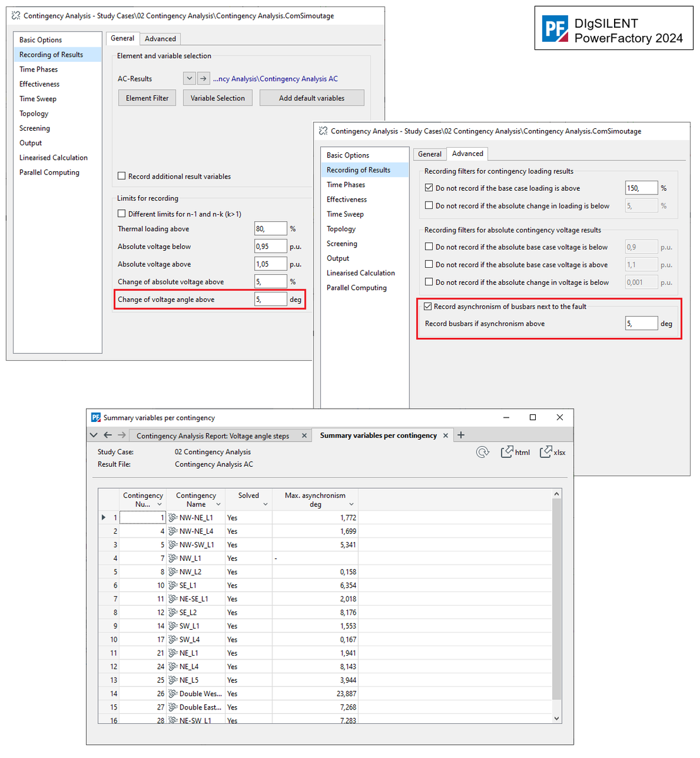Open the Max. asynchronism column filter dropdown

click(x=351, y=505)
